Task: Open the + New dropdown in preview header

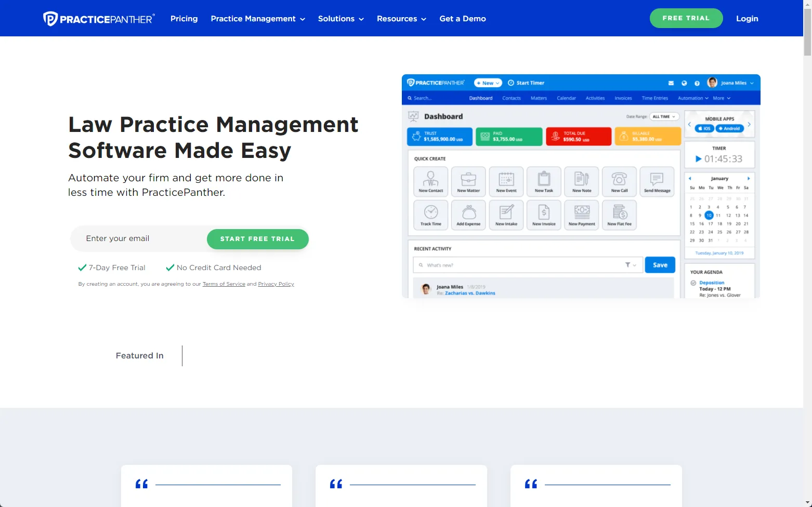Action: [488, 83]
